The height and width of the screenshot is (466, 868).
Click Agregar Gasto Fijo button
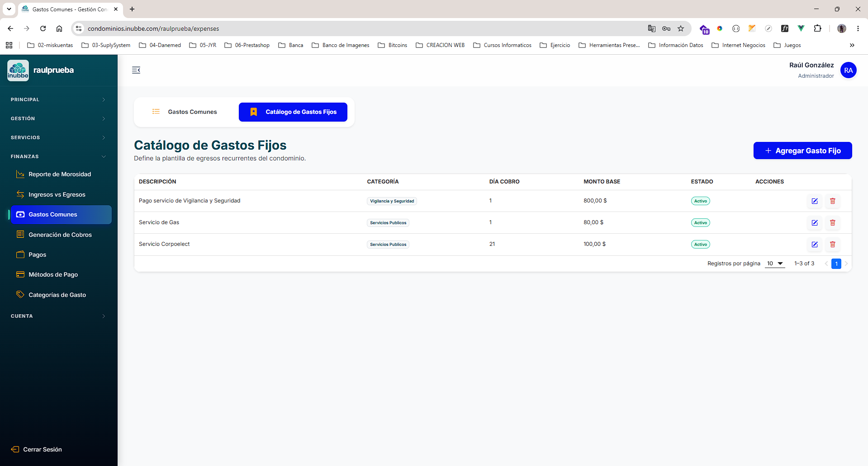(x=802, y=151)
